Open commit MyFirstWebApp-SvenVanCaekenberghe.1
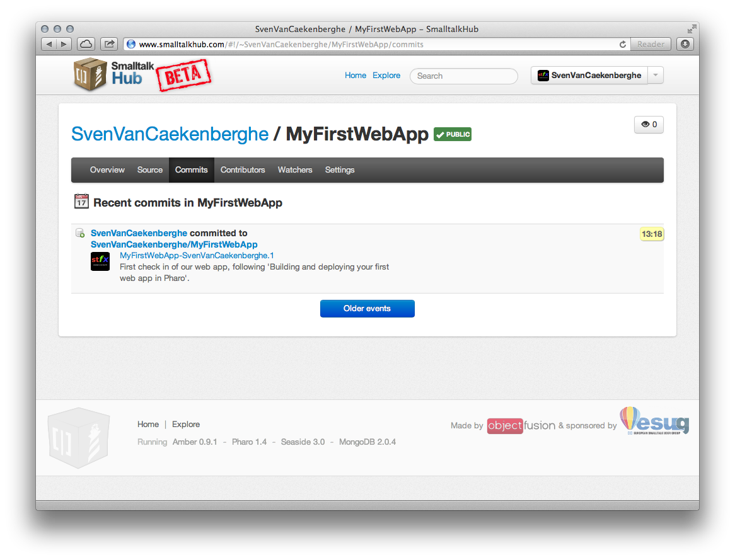Screen dimensions: 735x560 click(x=197, y=255)
